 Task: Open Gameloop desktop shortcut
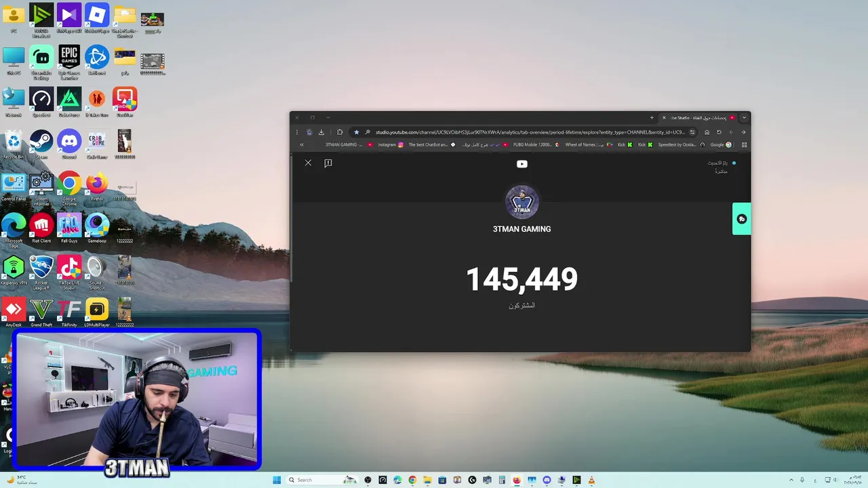97,229
